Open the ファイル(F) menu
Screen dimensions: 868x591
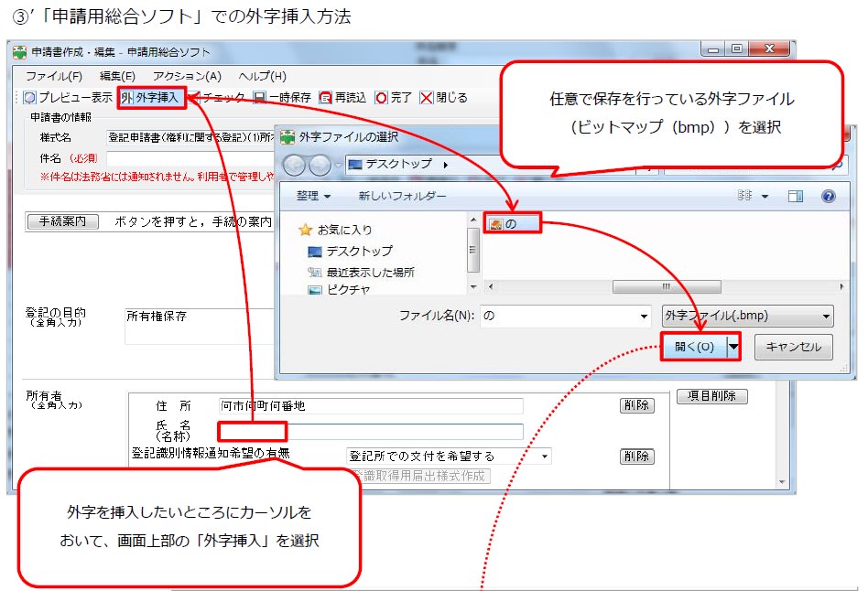pyautogui.click(x=54, y=76)
